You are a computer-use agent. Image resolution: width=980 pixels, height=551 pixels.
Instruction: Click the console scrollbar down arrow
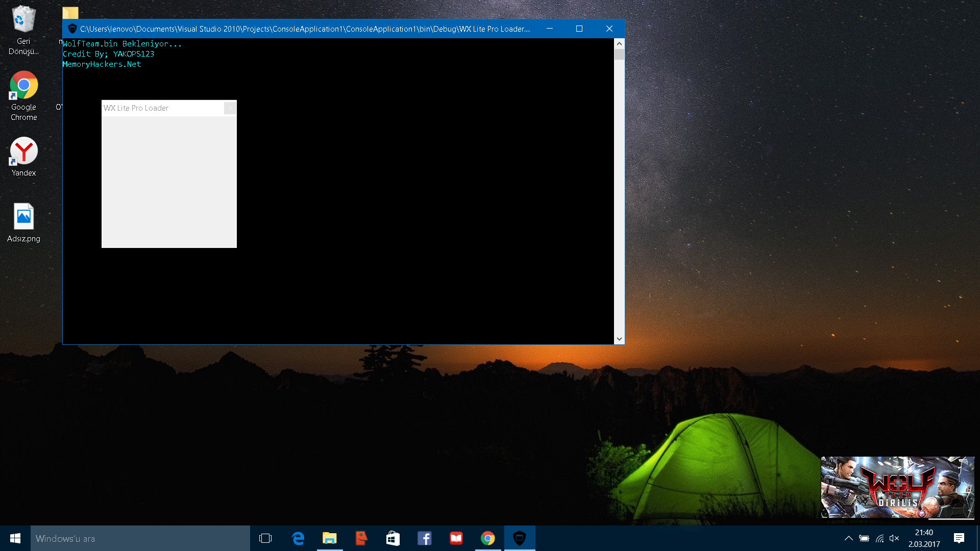(x=619, y=339)
